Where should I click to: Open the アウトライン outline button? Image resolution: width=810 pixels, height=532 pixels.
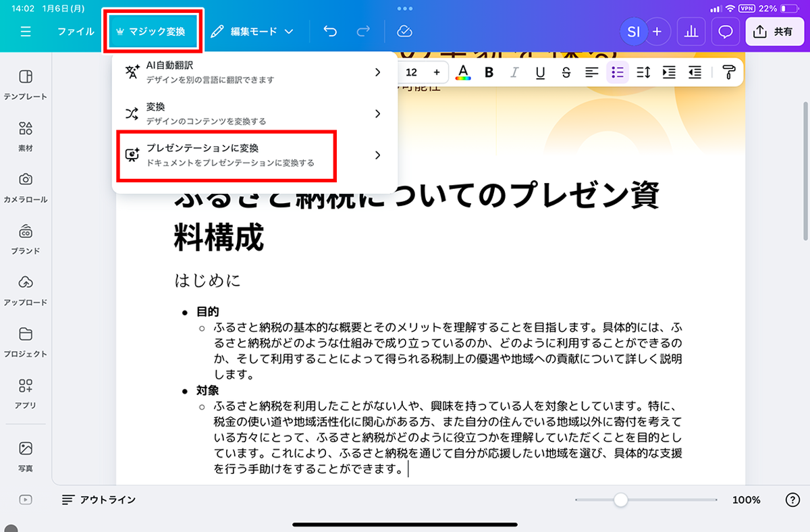coord(99,500)
